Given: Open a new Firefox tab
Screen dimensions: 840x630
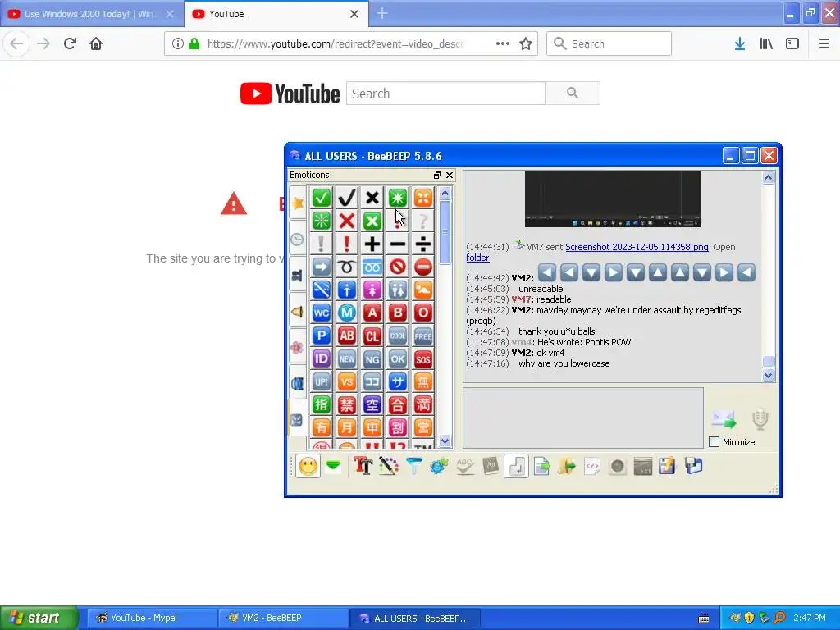Looking at the screenshot, I should [x=382, y=13].
